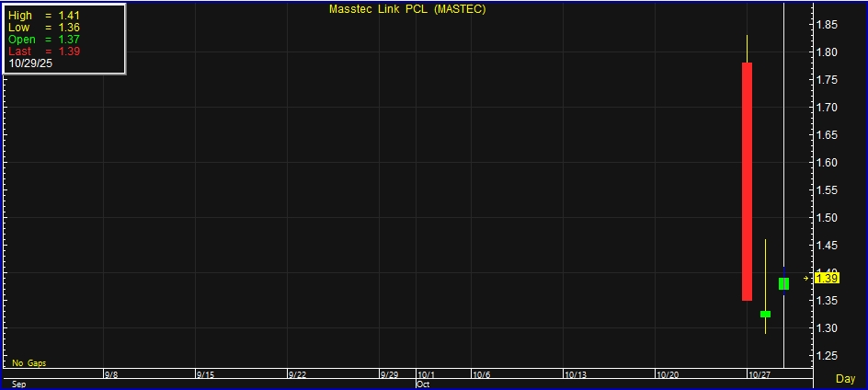Click the No Gaps label
The width and height of the screenshot is (868, 390).
[x=29, y=363]
